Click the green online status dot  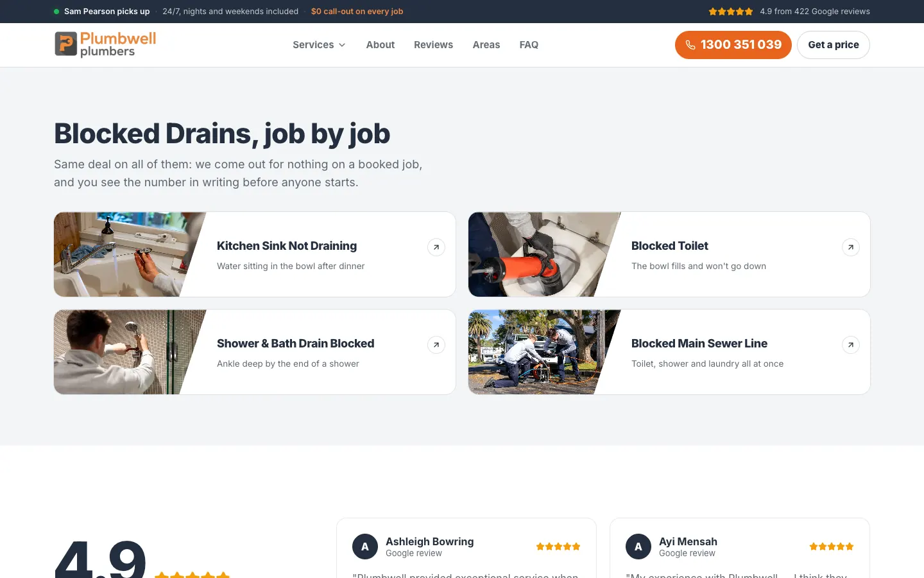point(56,12)
